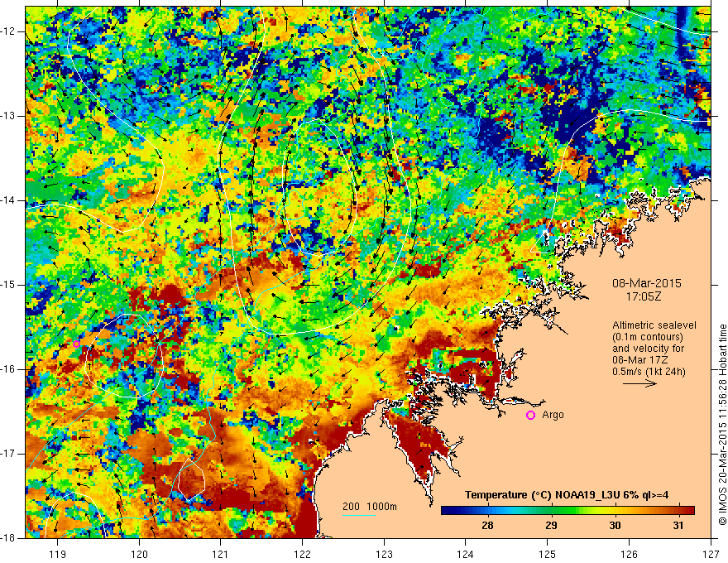
Task: Click the IMOS copyright timestamp text
Action: point(722,425)
